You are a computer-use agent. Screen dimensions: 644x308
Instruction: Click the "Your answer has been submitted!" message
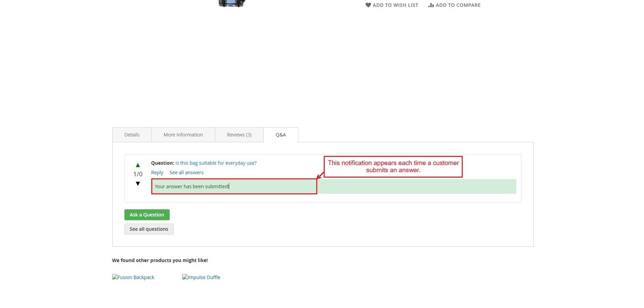(192, 187)
